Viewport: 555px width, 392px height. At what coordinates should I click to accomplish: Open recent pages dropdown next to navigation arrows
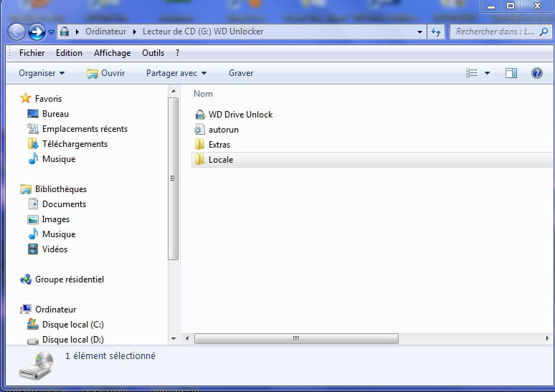click(52, 32)
